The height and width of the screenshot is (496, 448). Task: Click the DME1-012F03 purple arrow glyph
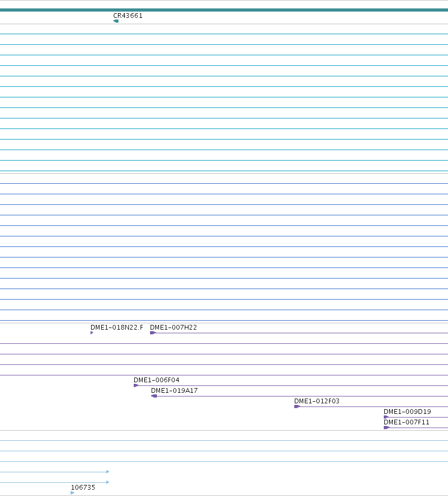tap(297, 406)
